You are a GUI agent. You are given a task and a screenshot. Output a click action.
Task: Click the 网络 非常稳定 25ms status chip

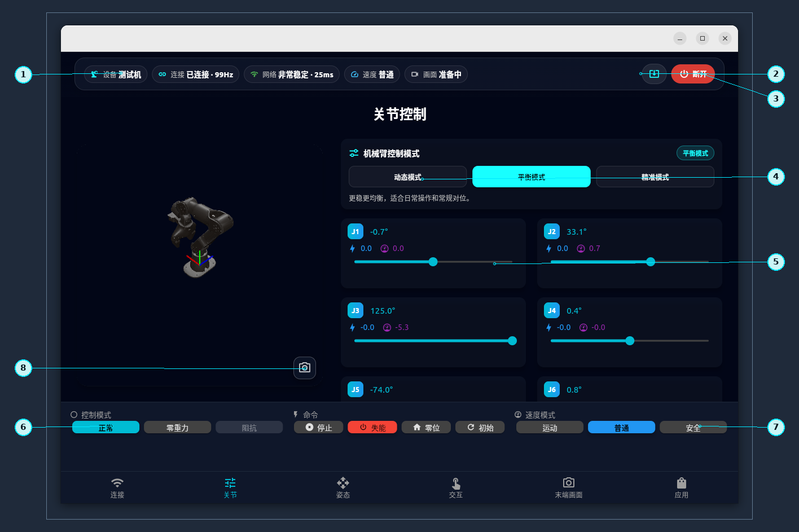[292, 74]
